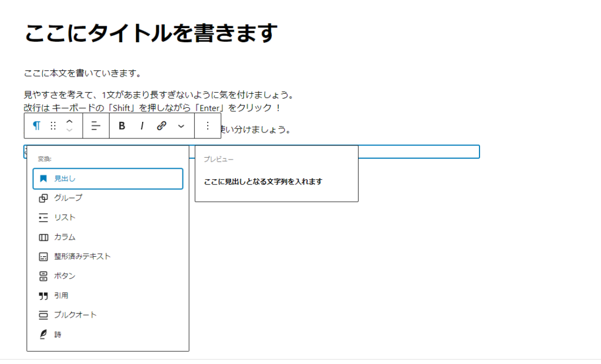The width and height of the screenshot is (601, 364).
Task: Click the block drag handle
Action: pos(53,126)
